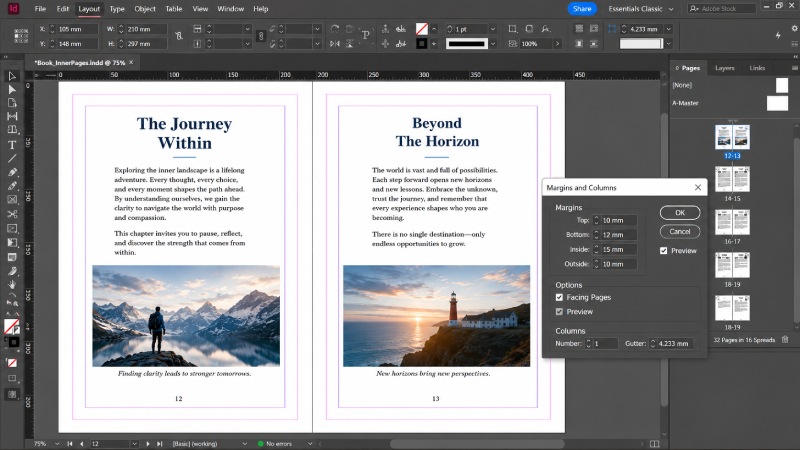The image size is (800, 450).
Task: Switch to the Links panel tab
Action: tap(757, 68)
